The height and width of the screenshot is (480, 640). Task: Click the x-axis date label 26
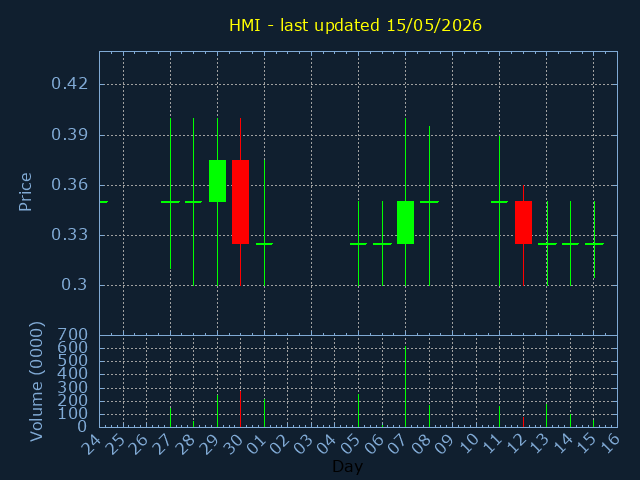coord(138,444)
